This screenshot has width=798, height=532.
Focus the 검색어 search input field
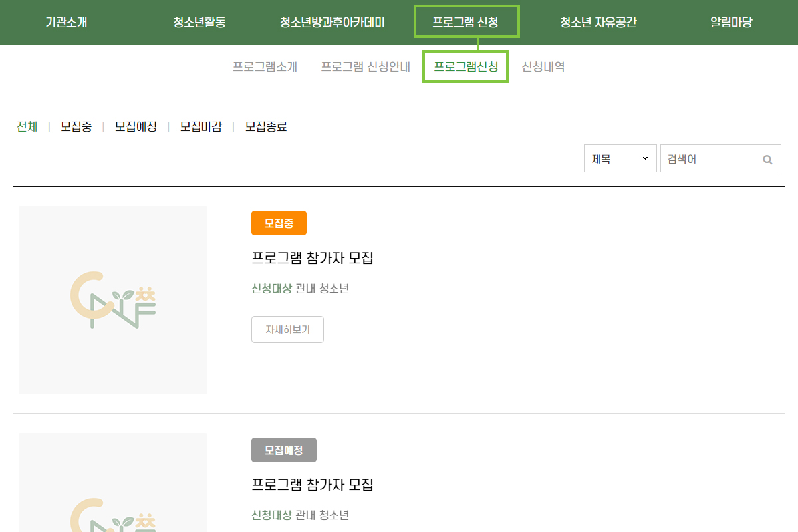[721, 158]
